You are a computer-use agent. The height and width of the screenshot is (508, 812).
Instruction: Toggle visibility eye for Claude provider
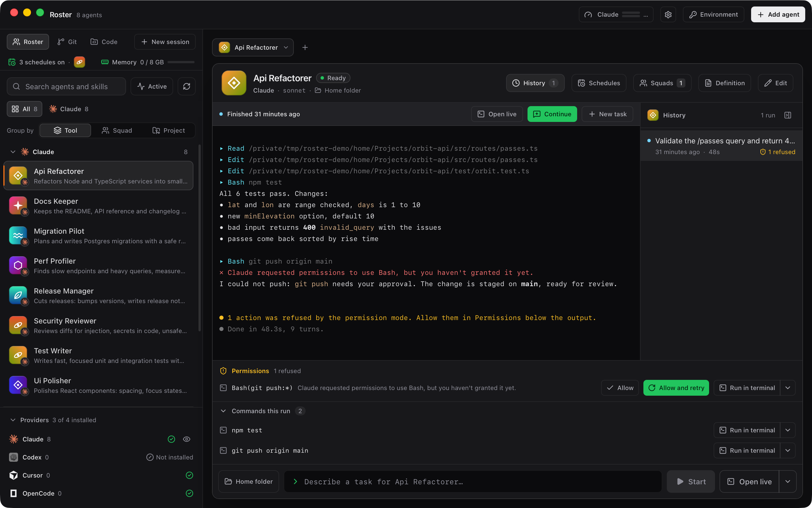187,439
